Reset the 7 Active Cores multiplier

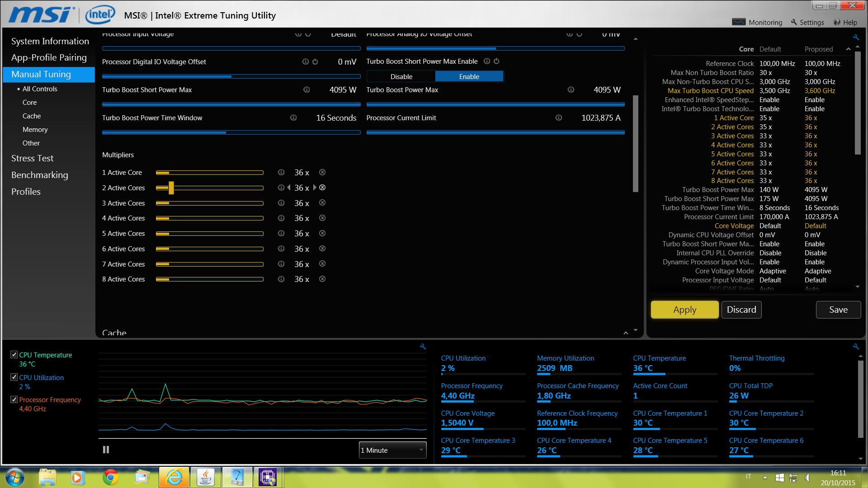[x=322, y=264]
